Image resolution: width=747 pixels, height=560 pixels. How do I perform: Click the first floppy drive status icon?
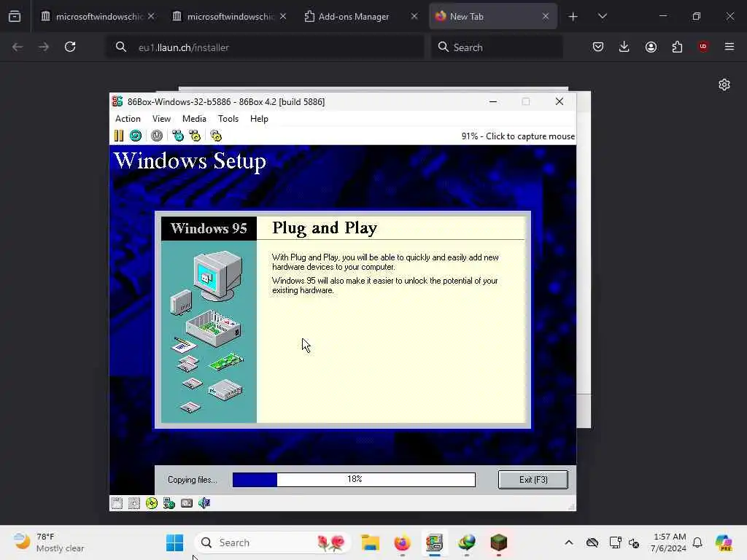point(117,503)
